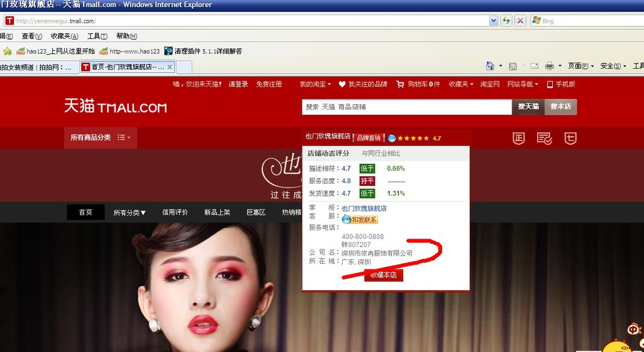The width and height of the screenshot is (644, 352).
Task: Click the 正 shield badge icon
Action: (518, 138)
